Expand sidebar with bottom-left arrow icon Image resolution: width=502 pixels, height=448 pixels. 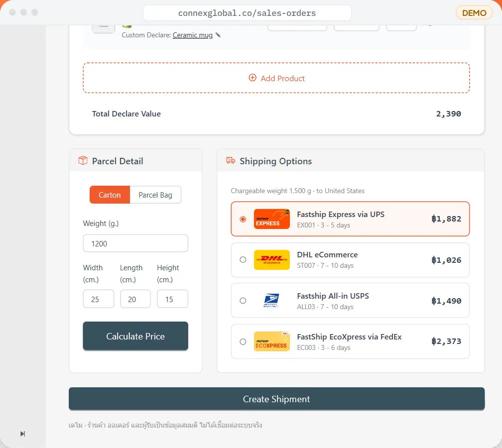tap(22, 434)
